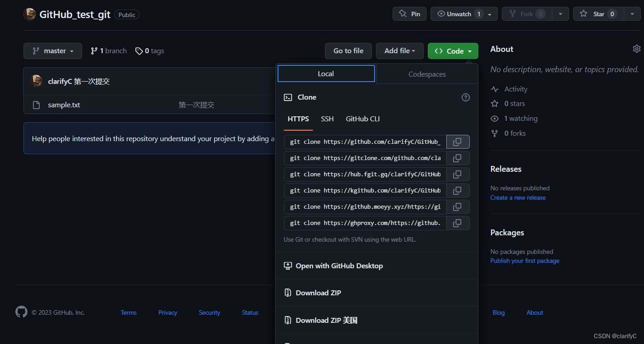Screen dimensions: 644x344
Task: Click the repository owner avatar beside GitHub_test_git
Action: point(29,14)
